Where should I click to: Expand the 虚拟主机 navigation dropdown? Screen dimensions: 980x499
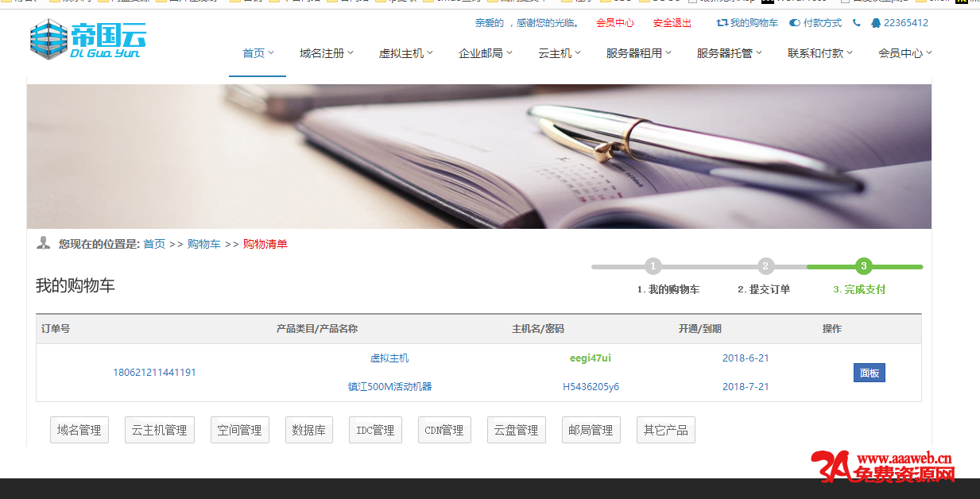(x=405, y=53)
